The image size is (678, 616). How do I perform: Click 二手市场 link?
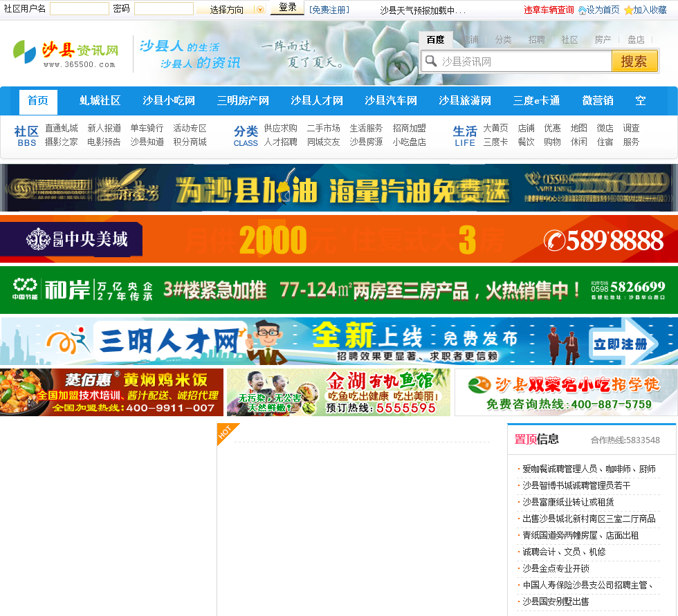pos(324,129)
